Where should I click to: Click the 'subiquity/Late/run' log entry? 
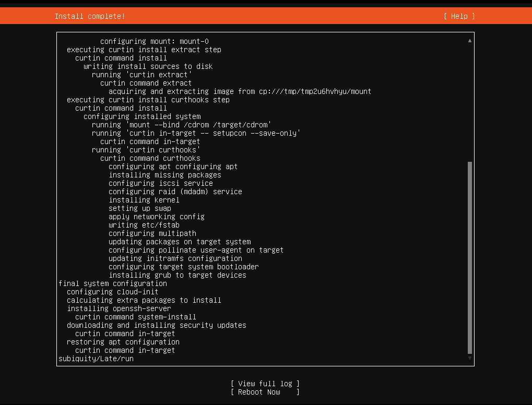coord(96,359)
